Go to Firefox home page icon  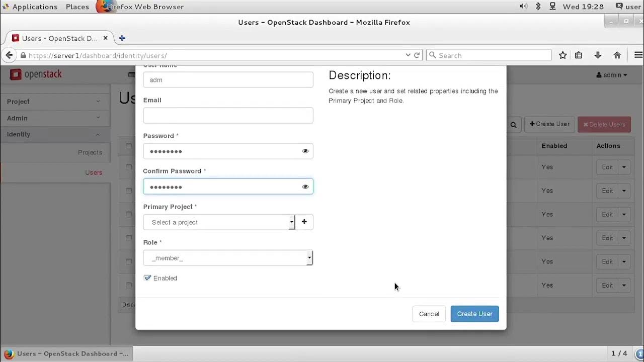coord(617,55)
